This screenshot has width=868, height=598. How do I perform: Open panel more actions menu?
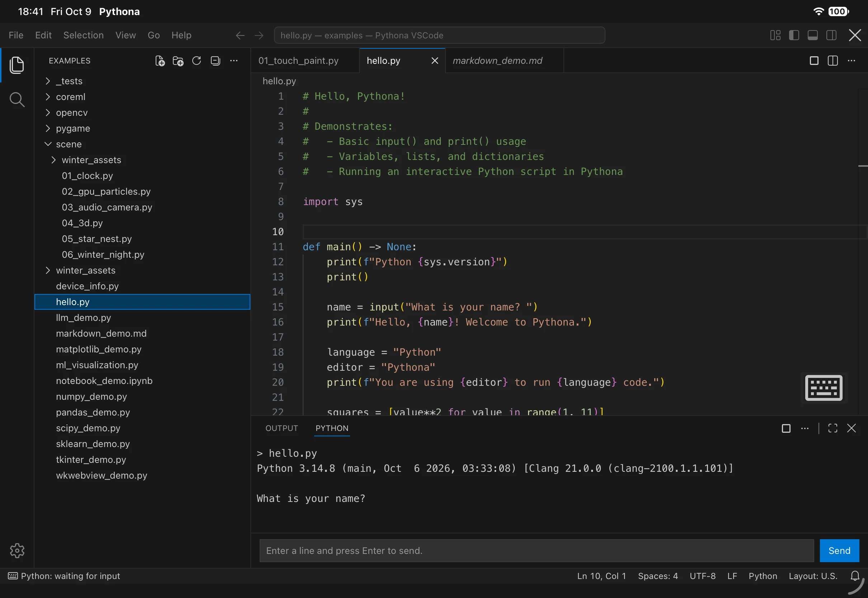805,428
